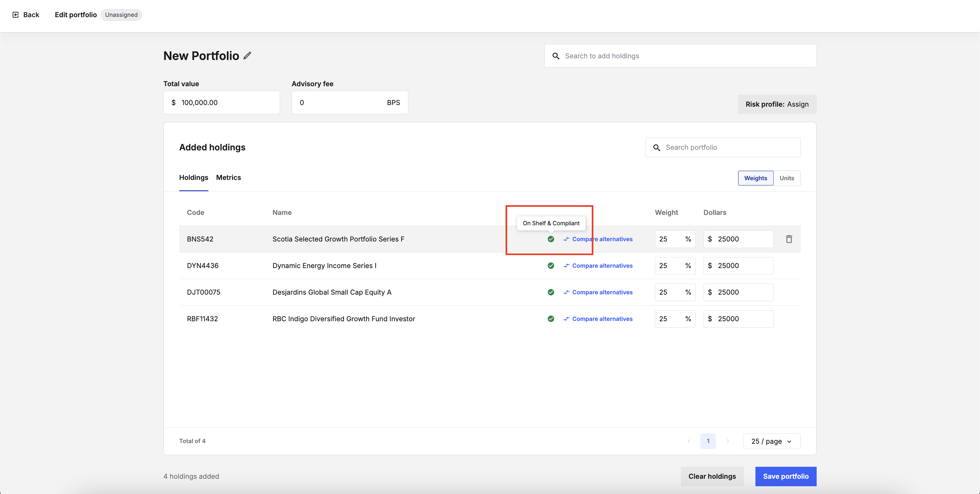Click the BNS542 code cell
Image resolution: width=980 pixels, height=494 pixels.
tap(200, 239)
